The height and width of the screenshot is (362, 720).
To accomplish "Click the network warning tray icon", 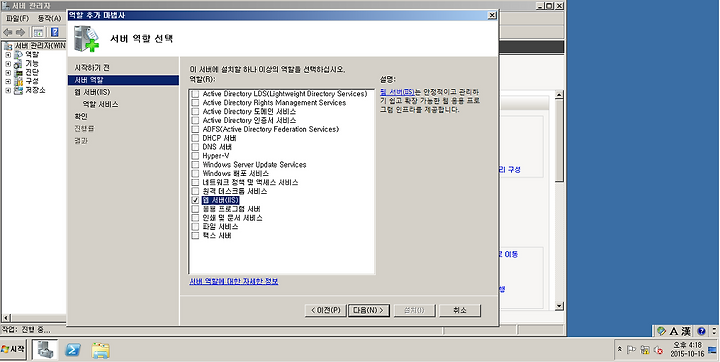I will click(x=644, y=350).
